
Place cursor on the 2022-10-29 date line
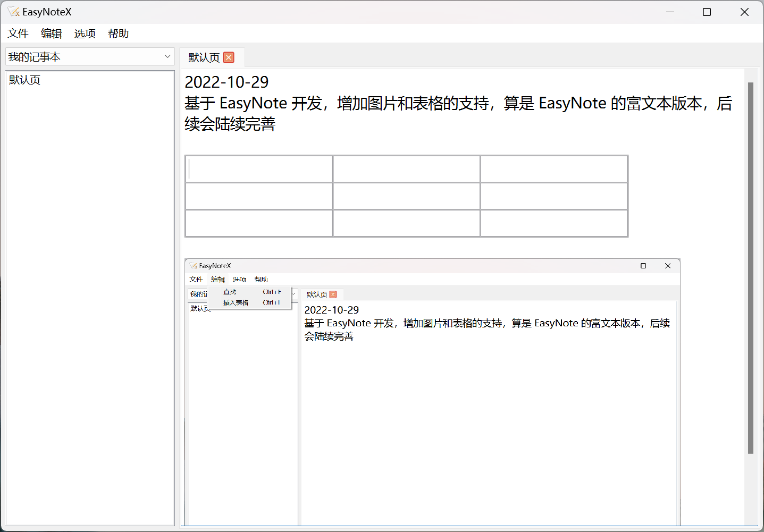click(x=227, y=82)
